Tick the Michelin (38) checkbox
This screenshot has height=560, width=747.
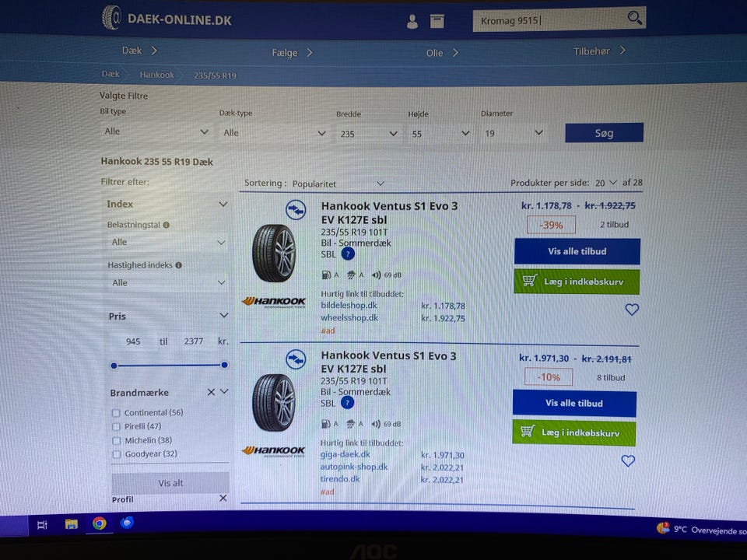click(x=116, y=440)
